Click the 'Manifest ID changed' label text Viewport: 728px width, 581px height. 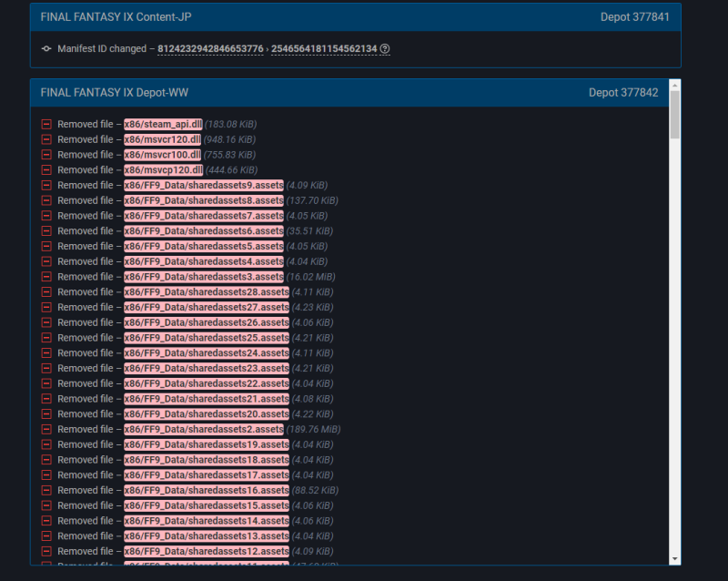[102, 49]
